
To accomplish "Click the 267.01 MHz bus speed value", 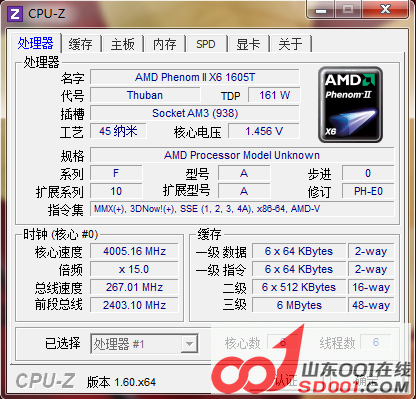I will [134, 287].
